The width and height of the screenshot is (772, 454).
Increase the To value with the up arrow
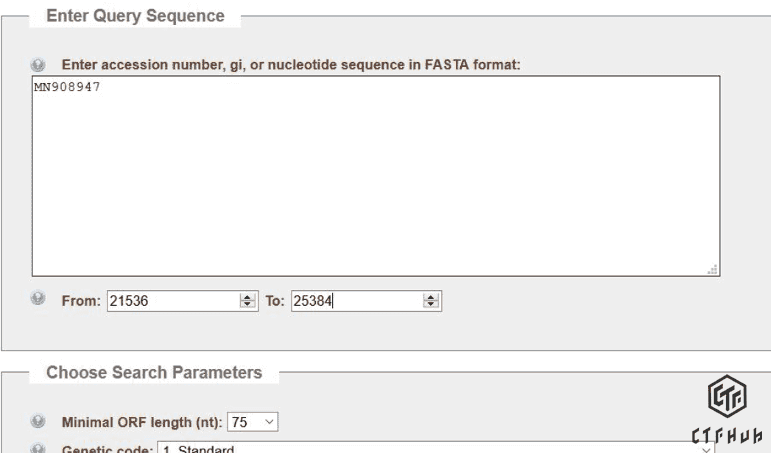pyautogui.click(x=431, y=295)
